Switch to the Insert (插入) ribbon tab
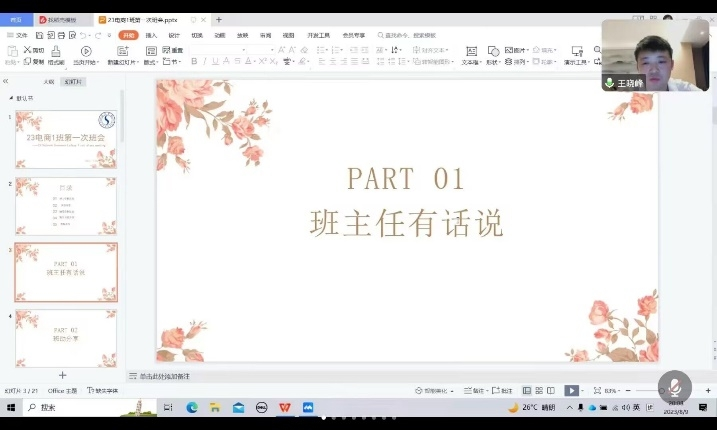The image size is (717, 430). coord(151,35)
